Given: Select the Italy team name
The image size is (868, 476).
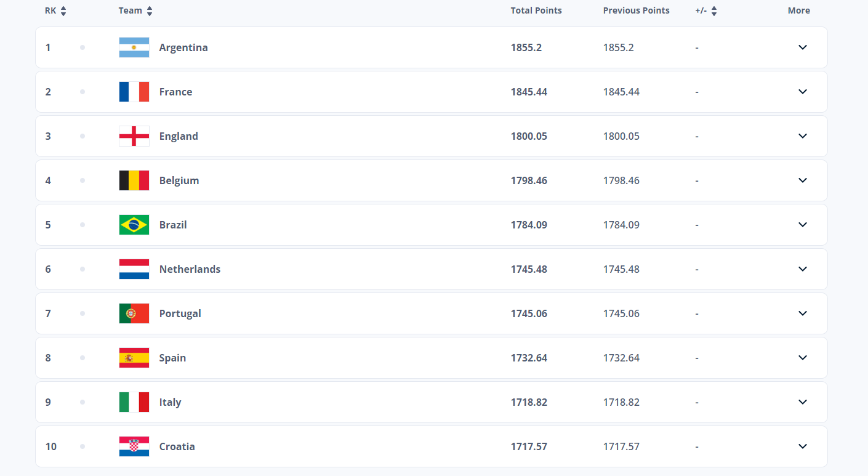Looking at the screenshot, I should 170,402.
